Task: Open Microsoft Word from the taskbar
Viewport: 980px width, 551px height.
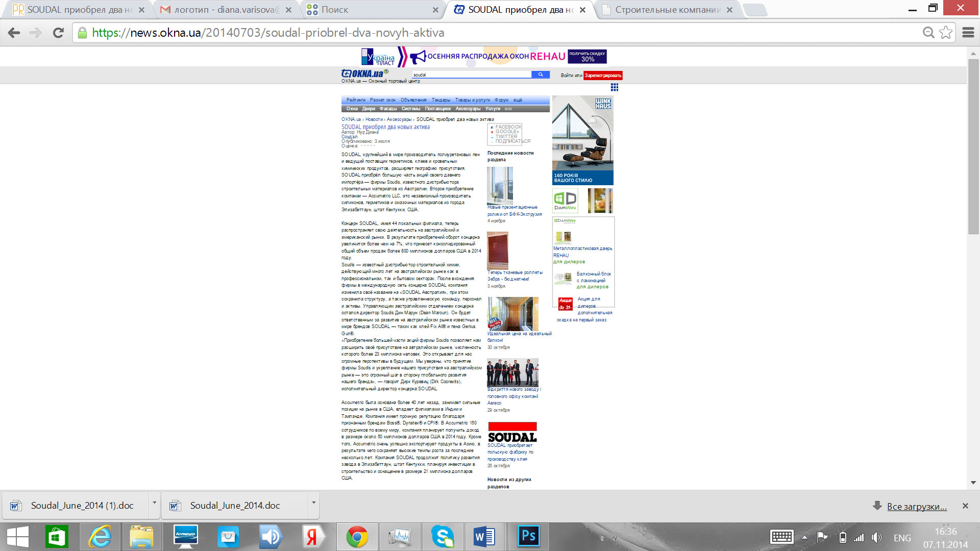Action: click(x=484, y=537)
